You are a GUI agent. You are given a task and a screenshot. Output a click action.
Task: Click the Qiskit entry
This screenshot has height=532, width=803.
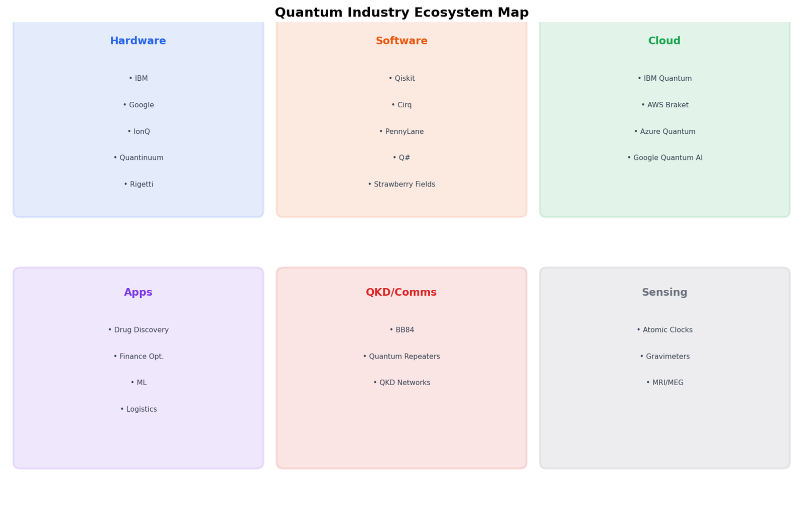(401, 79)
